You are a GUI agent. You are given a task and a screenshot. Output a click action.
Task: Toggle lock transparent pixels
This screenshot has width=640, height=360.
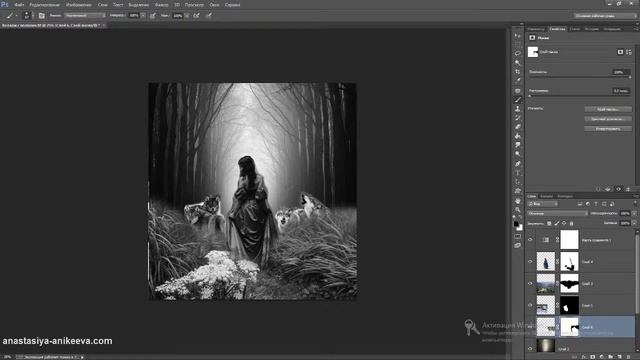[549, 223]
